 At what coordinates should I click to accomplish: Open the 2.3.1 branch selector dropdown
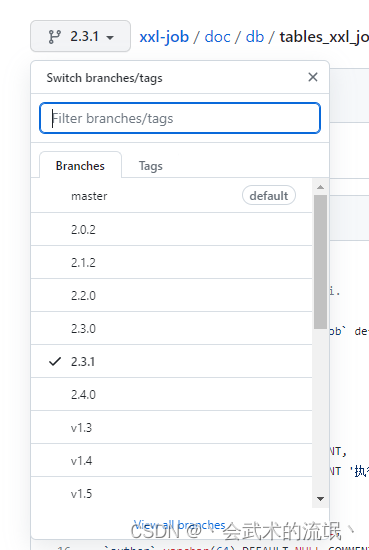tap(80, 36)
